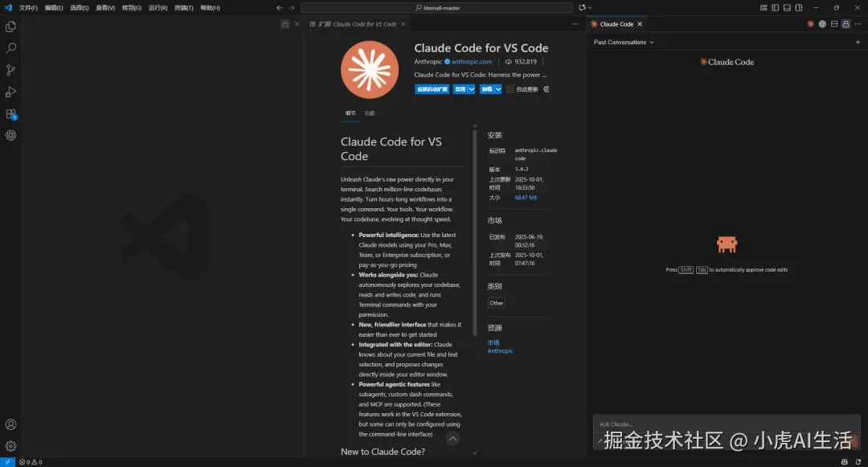The height and width of the screenshot is (467, 868).
Task: Click the navigate forward arrow in title bar
Action: tap(292, 8)
